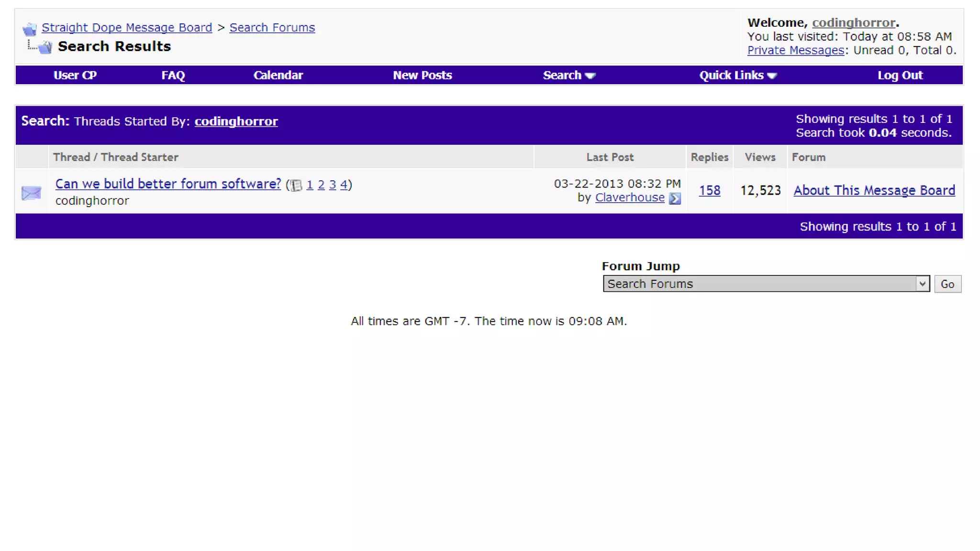This screenshot has height=551, width=980.
Task: Open the 158 replies link
Action: coord(709,190)
